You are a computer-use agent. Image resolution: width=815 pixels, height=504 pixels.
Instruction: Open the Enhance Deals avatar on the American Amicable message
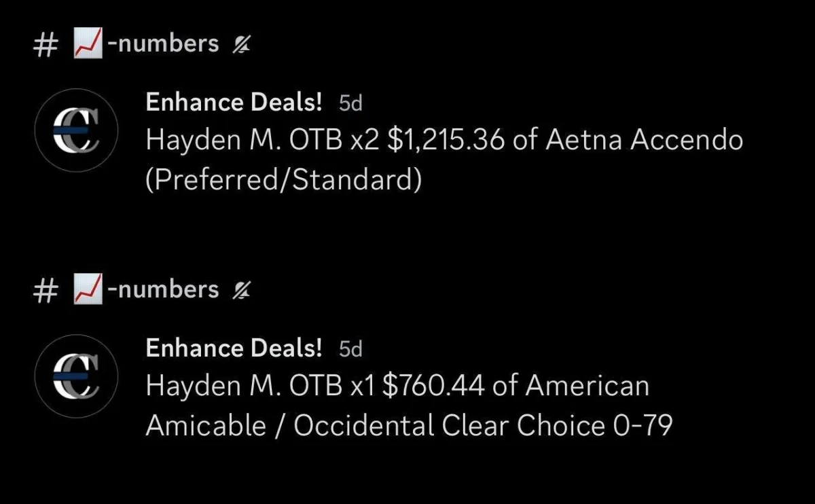click(76, 374)
